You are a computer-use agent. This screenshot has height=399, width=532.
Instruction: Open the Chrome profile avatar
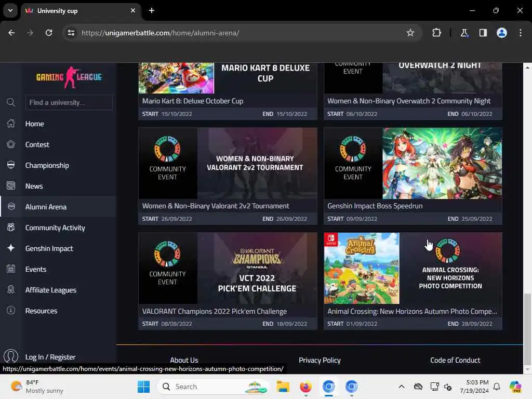501,33
